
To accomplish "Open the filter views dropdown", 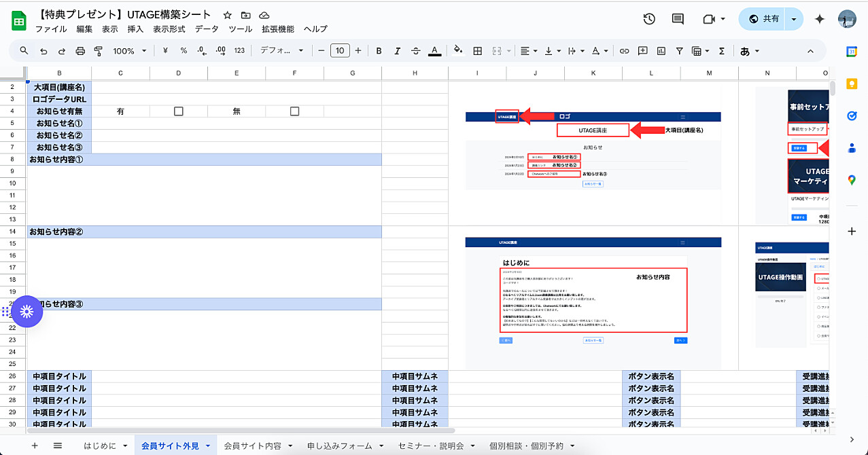I will point(699,51).
